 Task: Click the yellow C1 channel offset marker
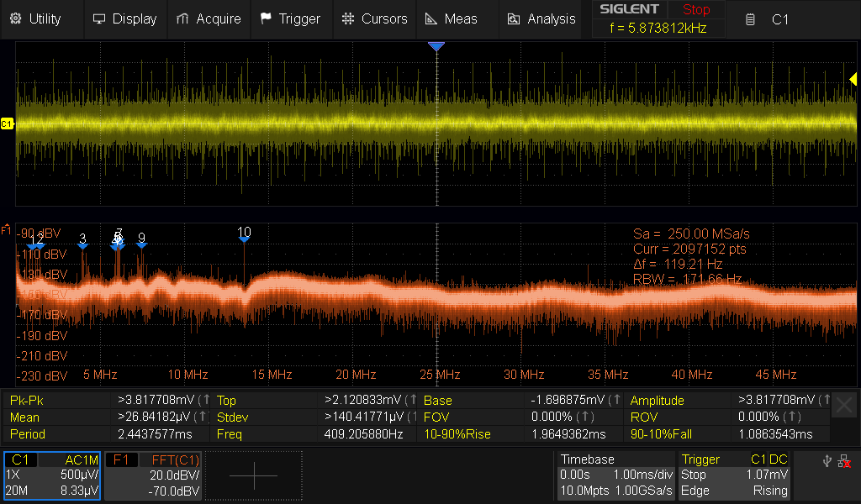click(7, 123)
